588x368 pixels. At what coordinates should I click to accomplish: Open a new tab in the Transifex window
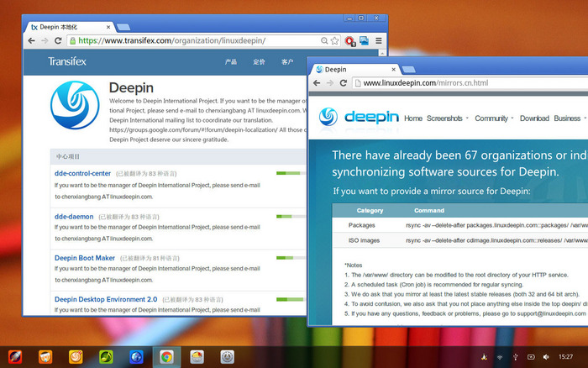(x=123, y=27)
